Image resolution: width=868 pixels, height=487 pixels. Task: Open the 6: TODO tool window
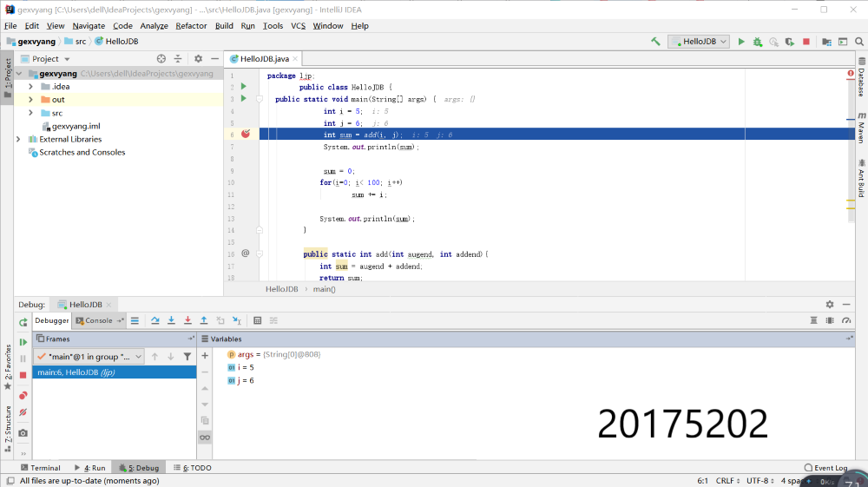tap(192, 468)
